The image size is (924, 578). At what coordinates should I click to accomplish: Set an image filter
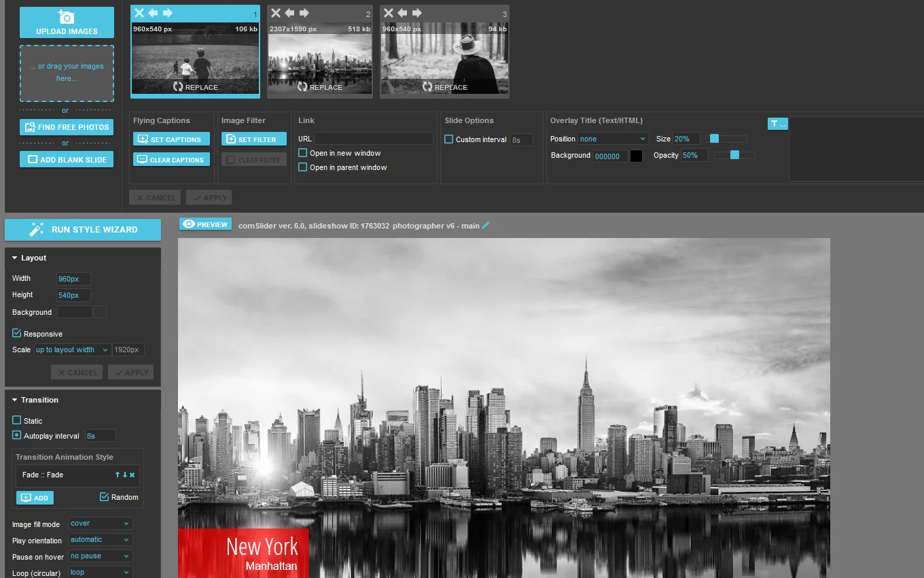pyautogui.click(x=254, y=139)
